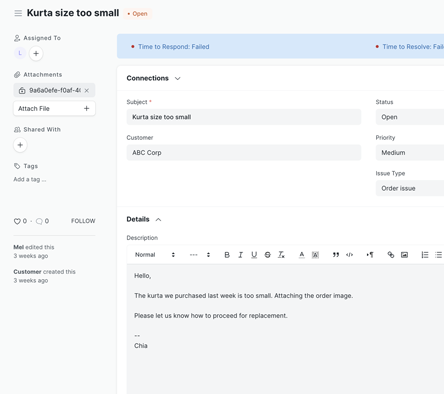Clear text formatting
Screen dimensions: 444x394
click(281, 255)
